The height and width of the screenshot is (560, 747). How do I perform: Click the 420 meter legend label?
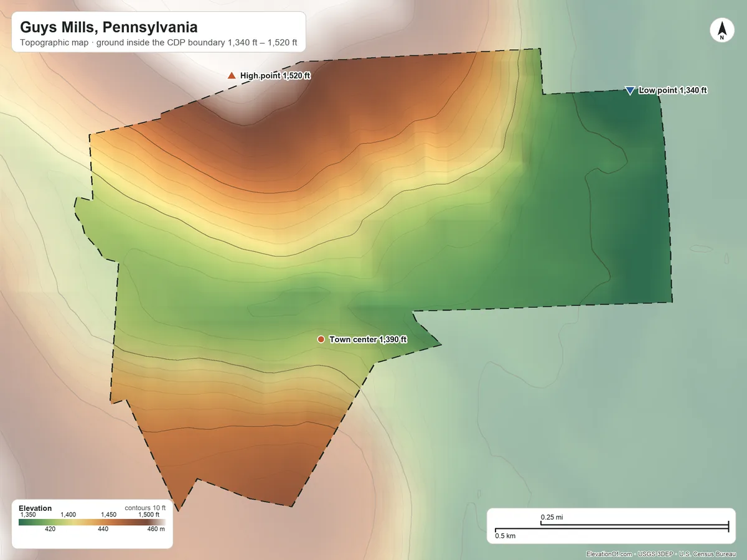click(x=50, y=530)
